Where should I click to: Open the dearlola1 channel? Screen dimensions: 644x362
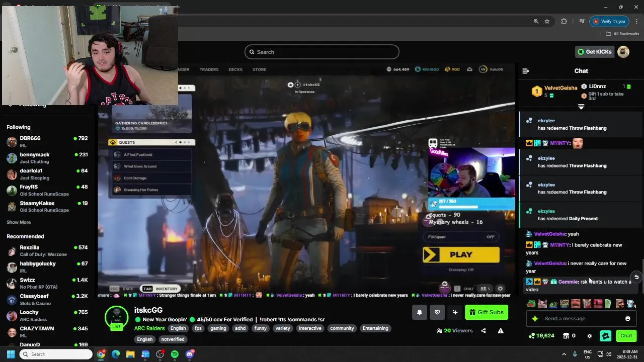[x=48, y=174]
